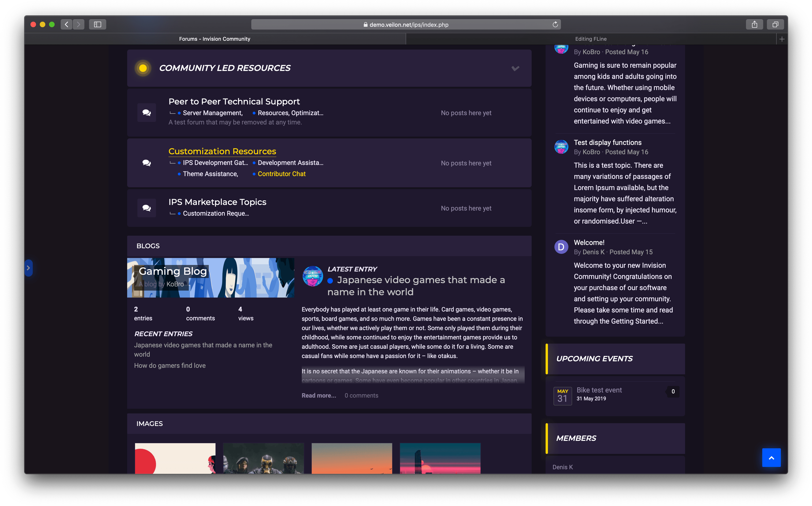Click the May 31 calendar date icon
Screen dimensions: 812x506
click(x=563, y=396)
